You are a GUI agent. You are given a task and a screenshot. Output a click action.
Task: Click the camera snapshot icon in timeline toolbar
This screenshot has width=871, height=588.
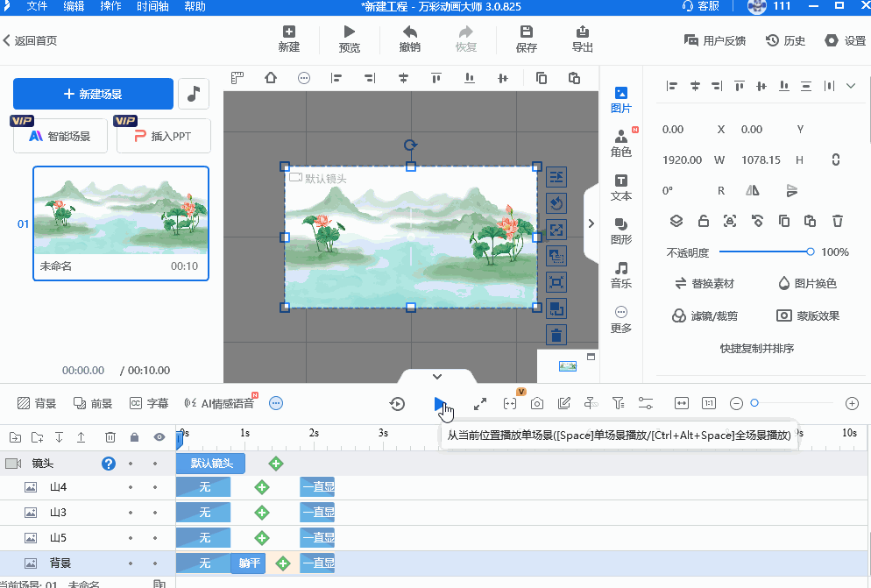click(537, 403)
